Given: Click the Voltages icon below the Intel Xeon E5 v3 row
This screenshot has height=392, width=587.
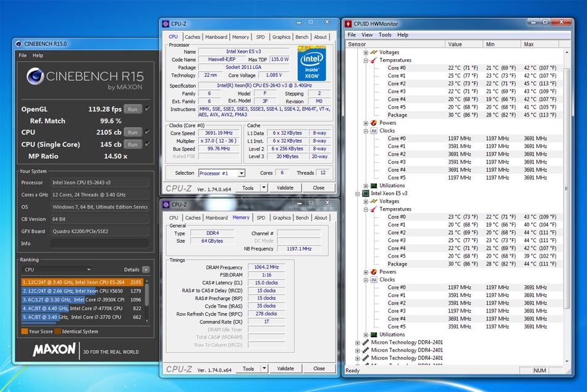Looking at the screenshot, I should pos(374,201).
